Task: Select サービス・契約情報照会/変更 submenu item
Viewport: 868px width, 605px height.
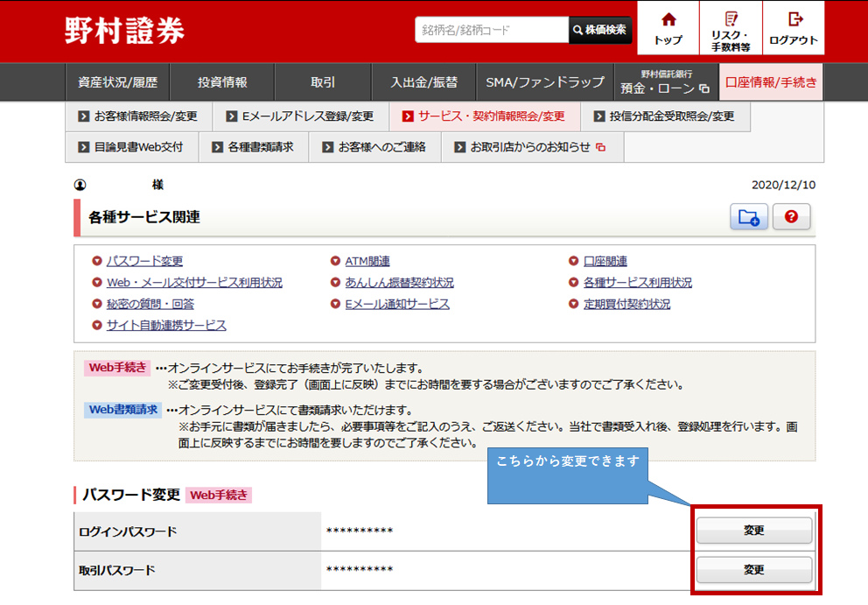Action: click(486, 116)
